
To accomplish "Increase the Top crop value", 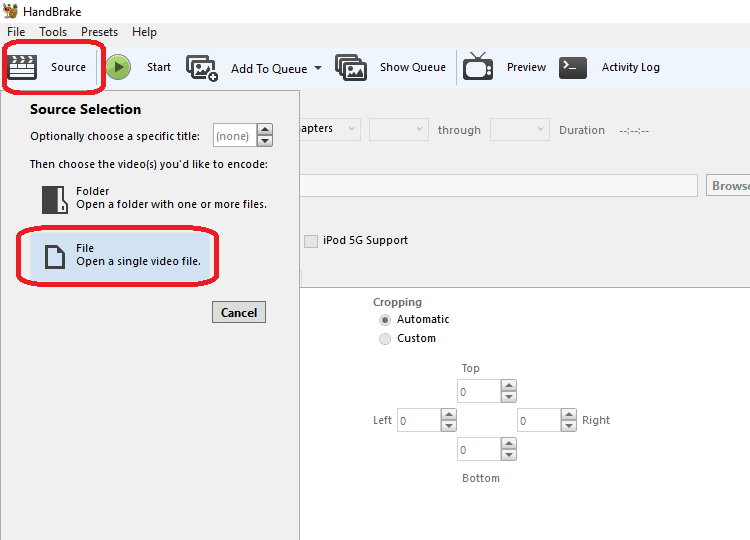I will 508,386.
